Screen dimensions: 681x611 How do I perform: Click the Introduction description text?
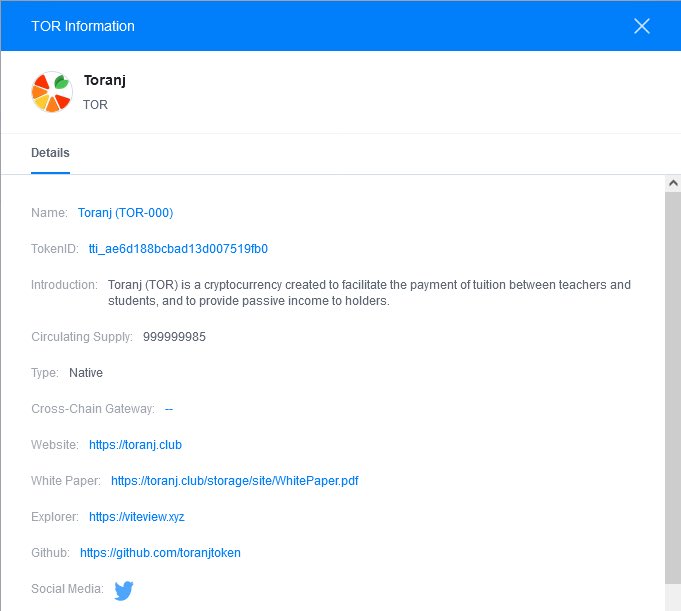coord(369,293)
